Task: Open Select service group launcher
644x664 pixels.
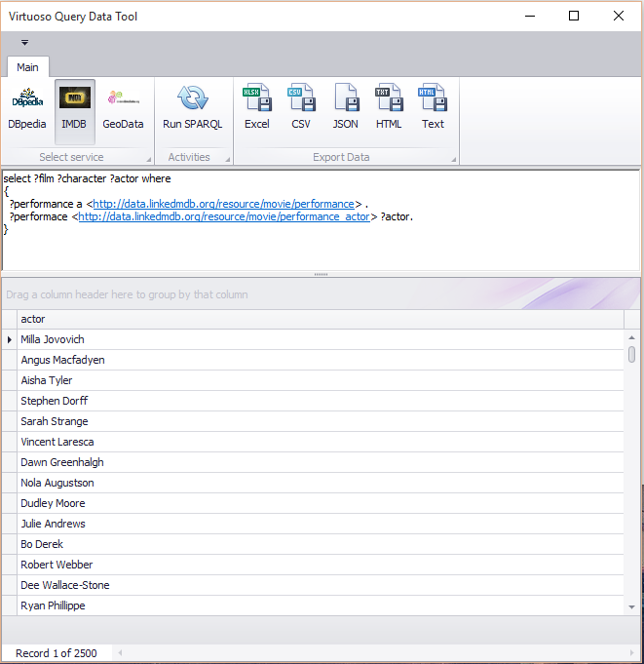Action: click(x=149, y=160)
